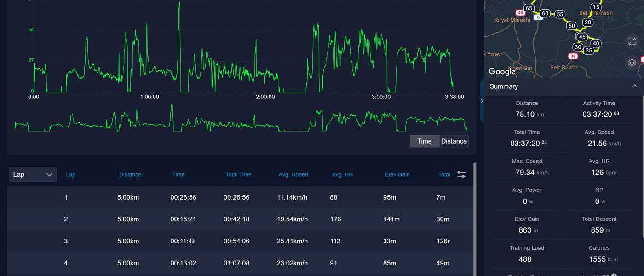The height and width of the screenshot is (276, 644).
Task: Collapse the right side panel with arrow
Action: pyautogui.click(x=482, y=100)
